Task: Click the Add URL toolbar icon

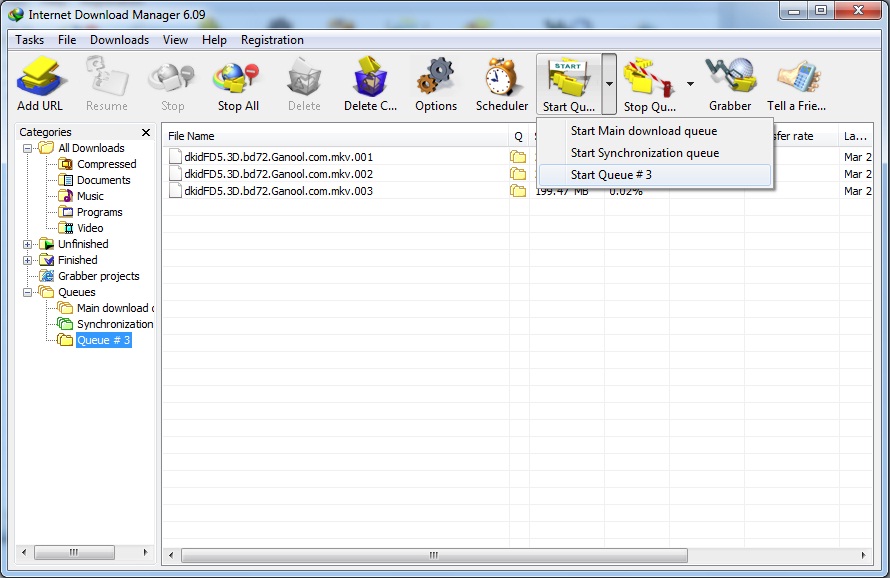Action: (x=40, y=76)
